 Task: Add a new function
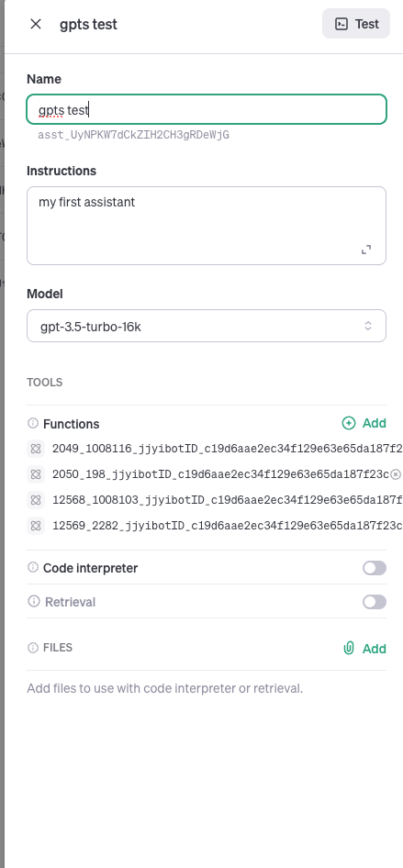(x=364, y=424)
